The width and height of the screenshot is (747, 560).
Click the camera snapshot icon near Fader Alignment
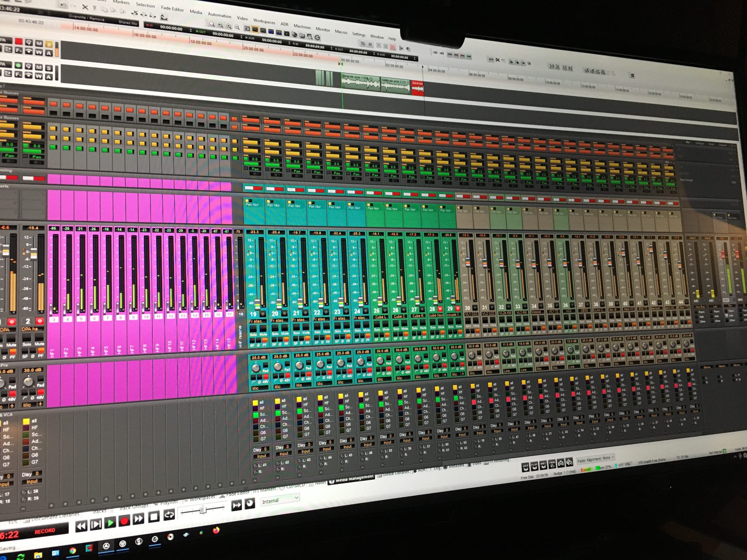click(x=561, y=463)
